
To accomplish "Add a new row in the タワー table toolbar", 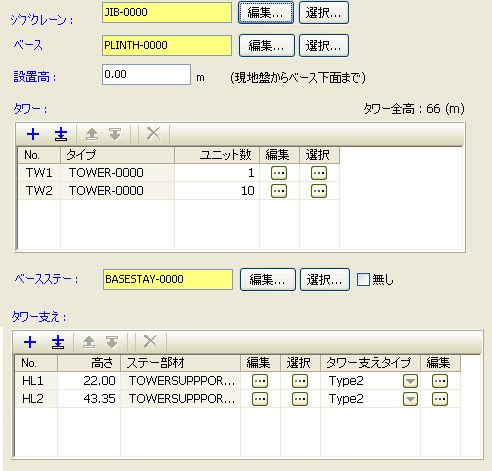I will tap(33, 134).
